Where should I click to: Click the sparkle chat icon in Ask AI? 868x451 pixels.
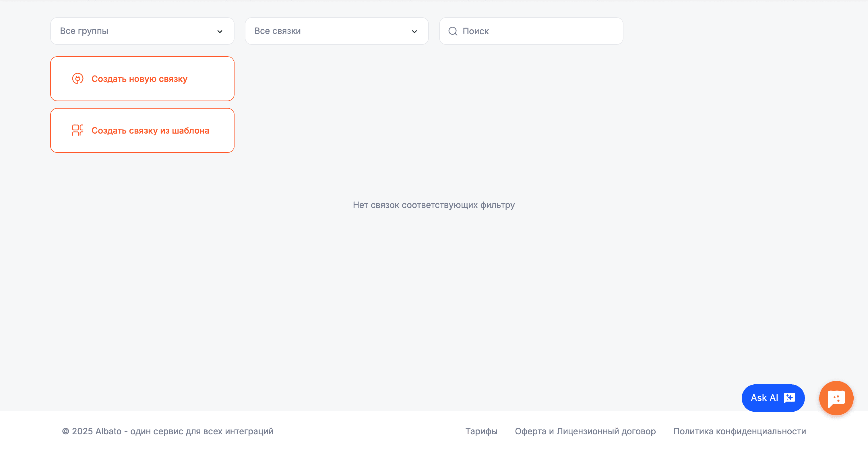(x=789, y=398)
